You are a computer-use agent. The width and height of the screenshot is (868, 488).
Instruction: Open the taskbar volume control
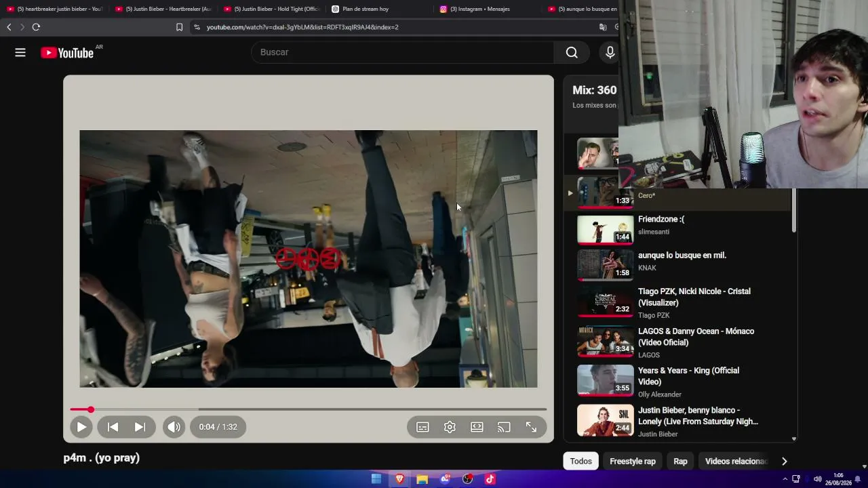[x=818, y=479]
